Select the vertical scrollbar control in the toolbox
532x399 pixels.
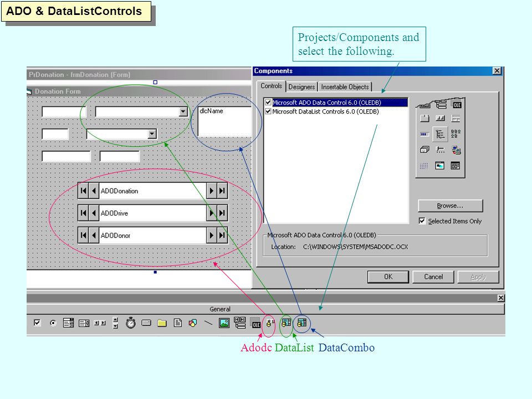point(115,323)
